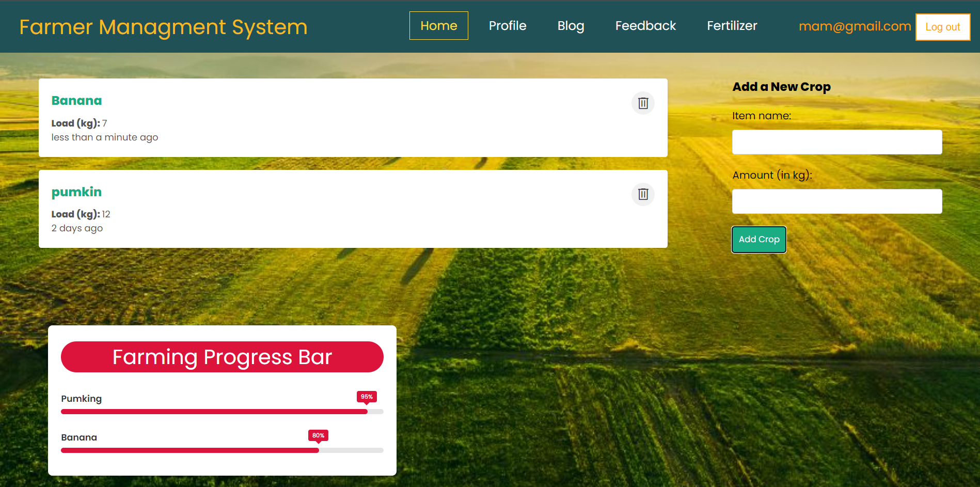Click the 'less than a minute ago' timestamp

click(x=105, y=137)
